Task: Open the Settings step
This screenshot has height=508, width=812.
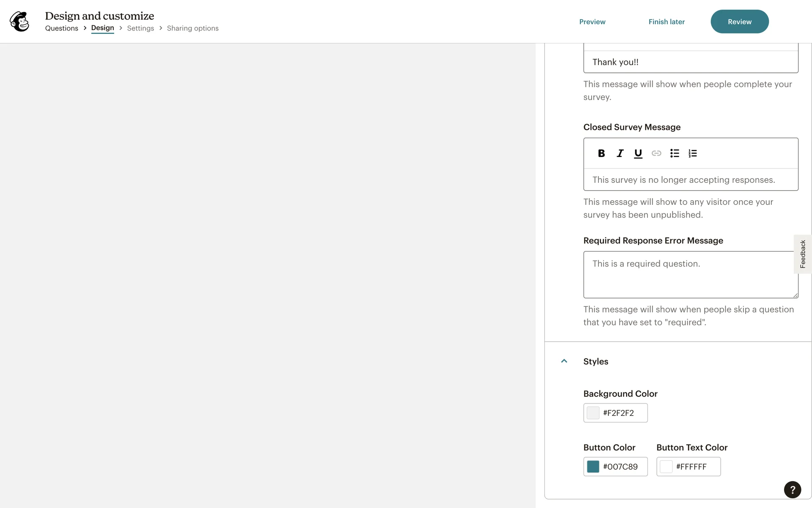Action: click(140, 28)
